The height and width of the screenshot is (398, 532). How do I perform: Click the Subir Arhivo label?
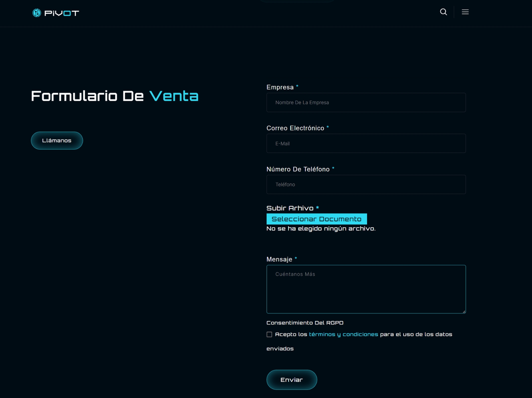pyautogui.click(x=290, y=208)
